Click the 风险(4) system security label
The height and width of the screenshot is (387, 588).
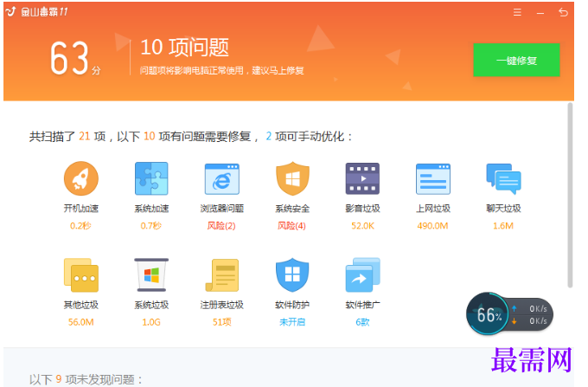tap(291, 226)
